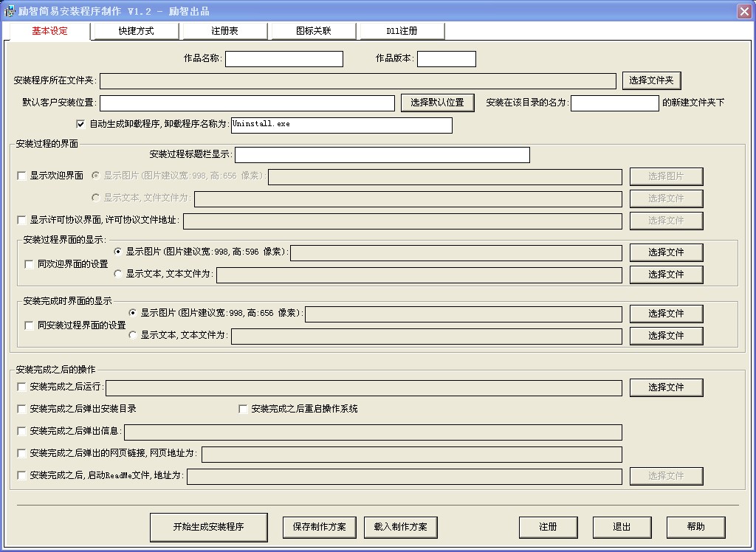Save the plan with 保存制作方案
756x552 pixels.
(x=319, y=527)
